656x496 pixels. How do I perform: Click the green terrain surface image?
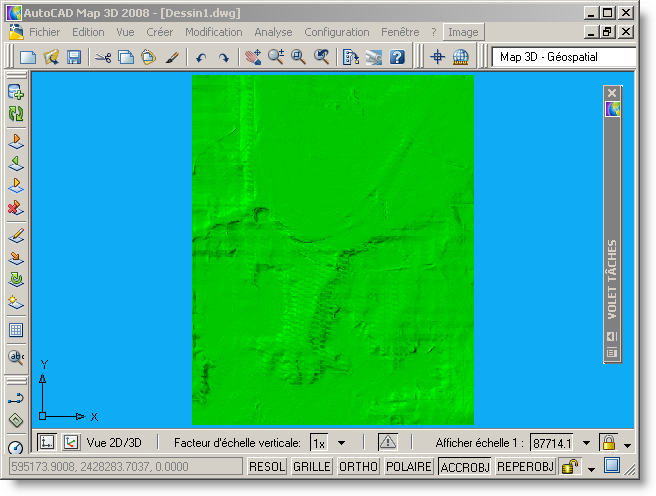[333, 250]
